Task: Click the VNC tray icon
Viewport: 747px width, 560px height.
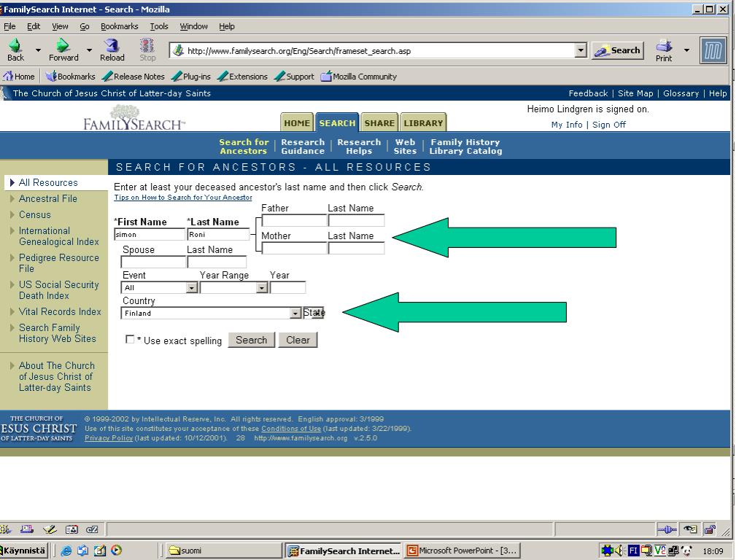Action: (x=659, y=551)
